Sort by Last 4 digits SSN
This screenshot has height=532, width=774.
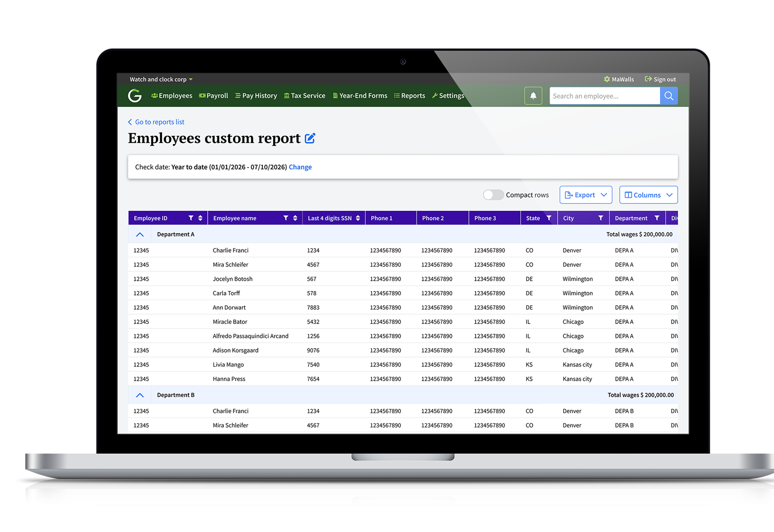coord(358,218)
